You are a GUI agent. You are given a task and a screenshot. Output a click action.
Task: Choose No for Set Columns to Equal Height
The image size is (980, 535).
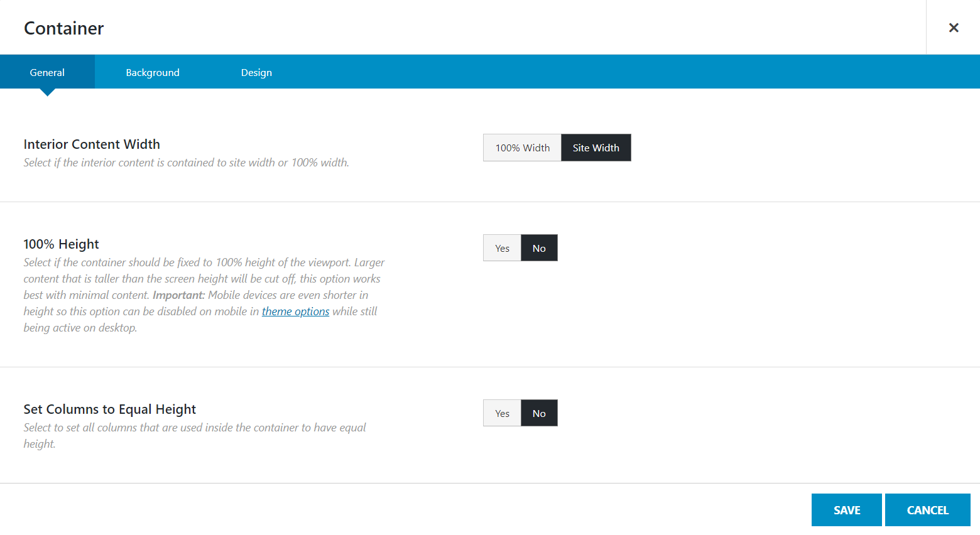tap(539, 413)
